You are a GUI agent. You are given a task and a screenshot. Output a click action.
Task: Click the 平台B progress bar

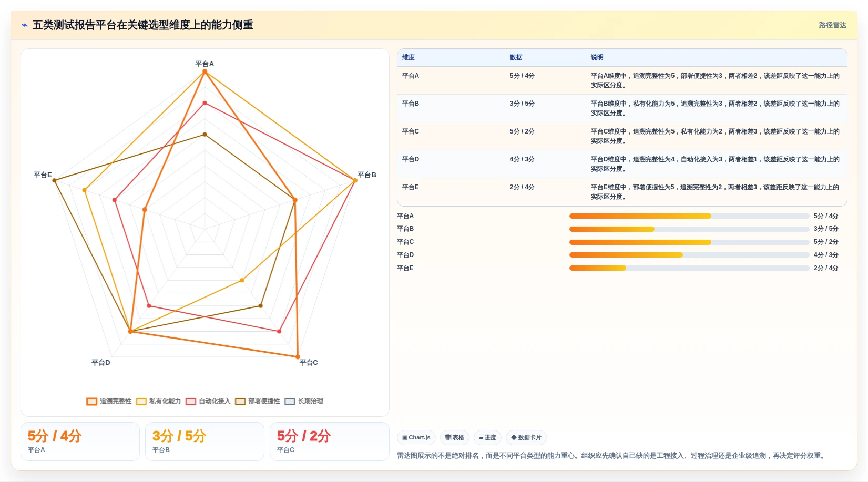click(x=689, y=229)
